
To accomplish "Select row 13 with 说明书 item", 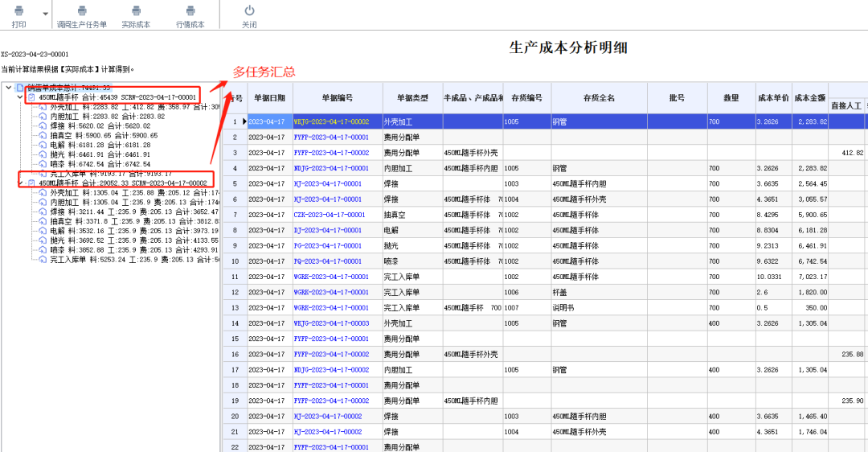I will pos(545,307).
